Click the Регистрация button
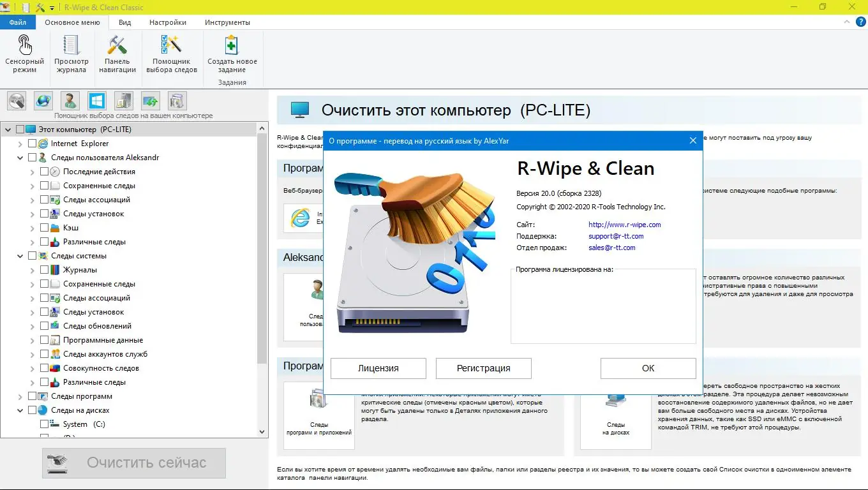The width and height of the screenshot is (868, 490). click(484, 368)
